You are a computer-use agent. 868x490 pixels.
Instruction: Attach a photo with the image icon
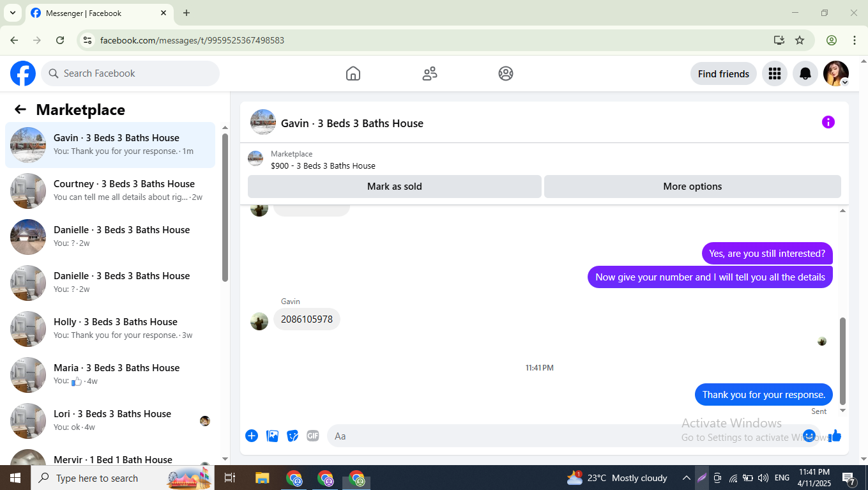(x=273, y=436)
